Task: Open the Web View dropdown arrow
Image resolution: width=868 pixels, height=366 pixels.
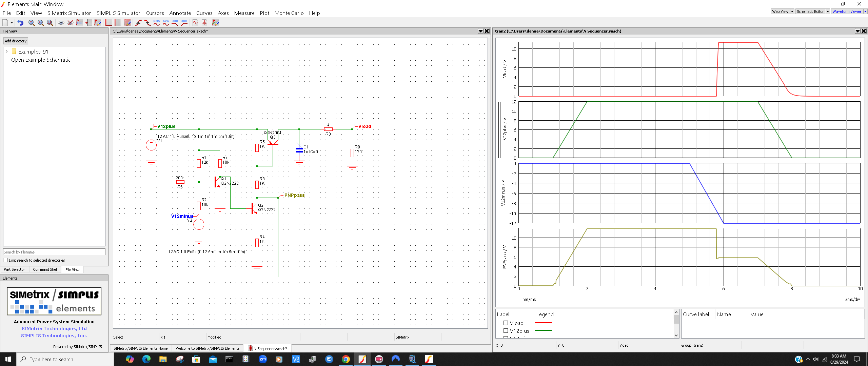Action: (x=792, y=12)
